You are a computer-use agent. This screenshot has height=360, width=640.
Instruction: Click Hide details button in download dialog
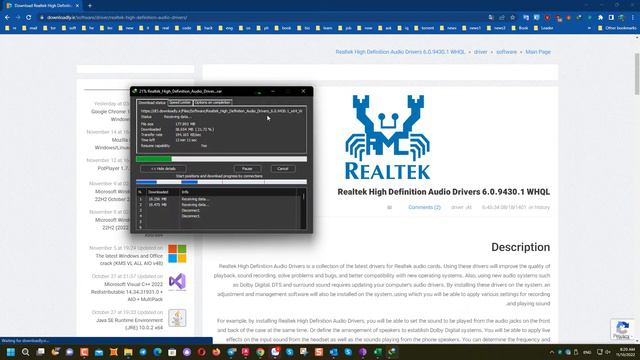pyautogui.click(x=163, y=169)
